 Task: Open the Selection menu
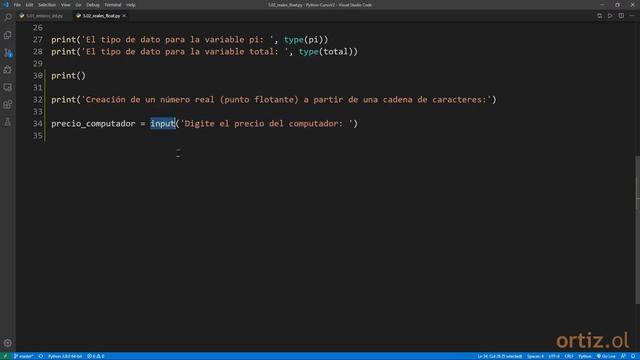click(x=47, y=5)
